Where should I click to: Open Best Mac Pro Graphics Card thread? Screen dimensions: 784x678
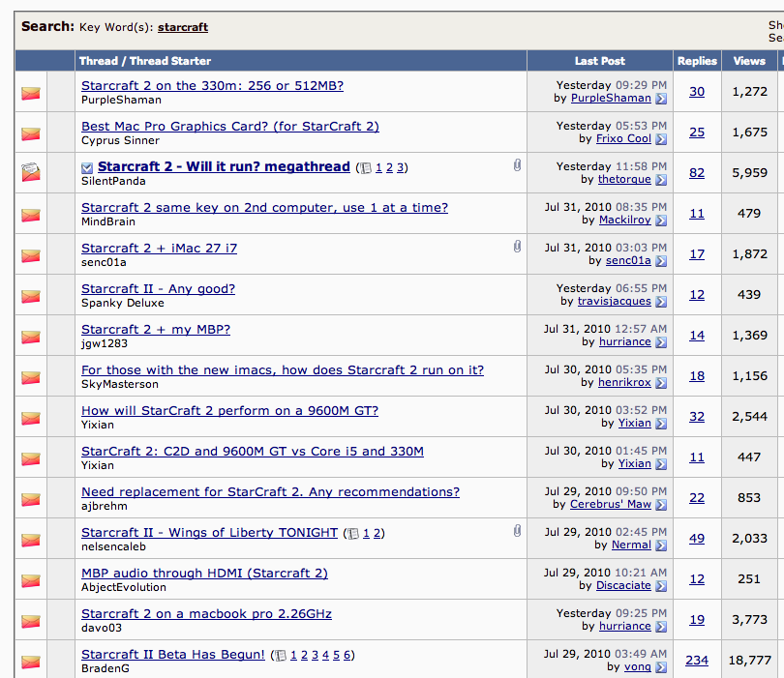(x=230, y=127)
